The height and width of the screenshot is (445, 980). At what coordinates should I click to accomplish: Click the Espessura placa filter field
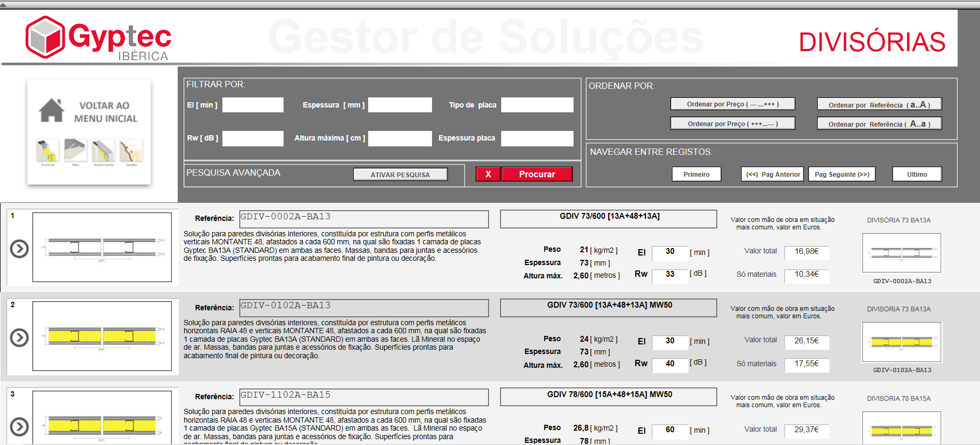tap(537, 138)
